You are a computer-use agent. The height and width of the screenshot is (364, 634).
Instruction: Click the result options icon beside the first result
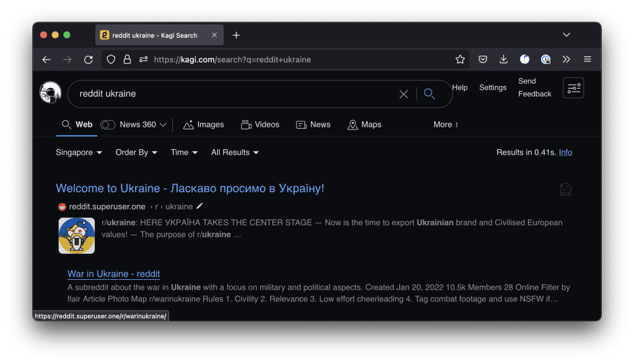click(565, 189)
